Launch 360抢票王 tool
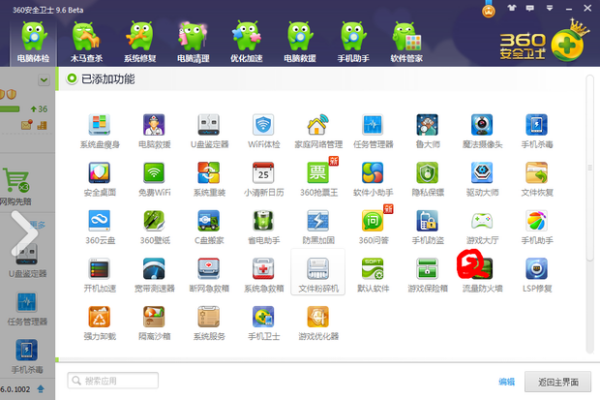Viewport: 600px width, 400px height. tap(318, 179)
